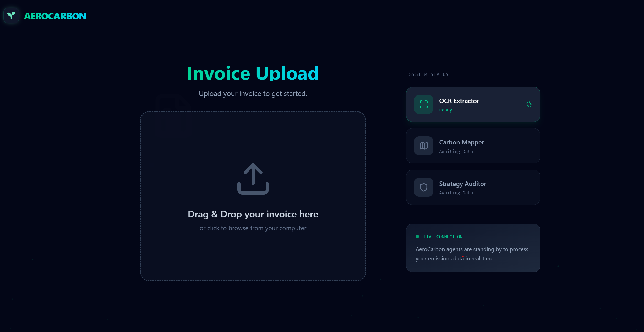
Task: Click the loading spinner on the OCR Extractor card
Action: [529, 104]
